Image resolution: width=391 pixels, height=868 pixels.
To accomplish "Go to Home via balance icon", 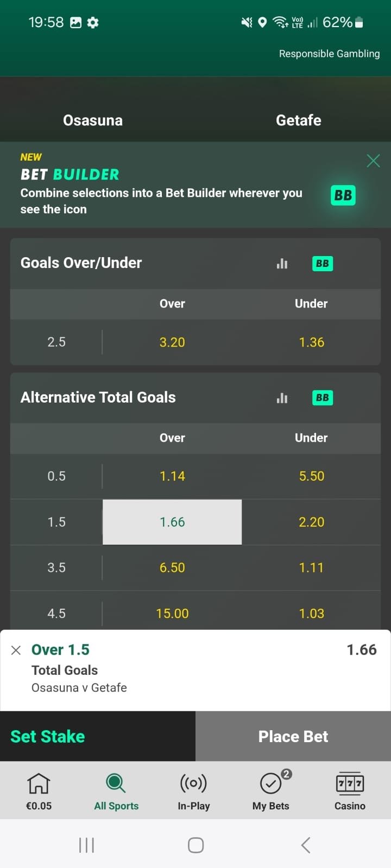I will click(39, 791).
